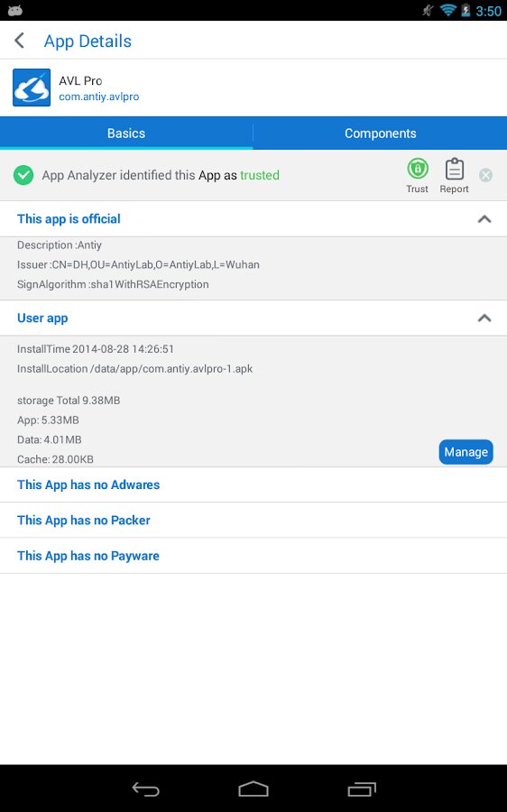Viewport: 507px width, 812px height.
Task: Click the Manage button
Action: pyautogui.click(x=466, y=452)
